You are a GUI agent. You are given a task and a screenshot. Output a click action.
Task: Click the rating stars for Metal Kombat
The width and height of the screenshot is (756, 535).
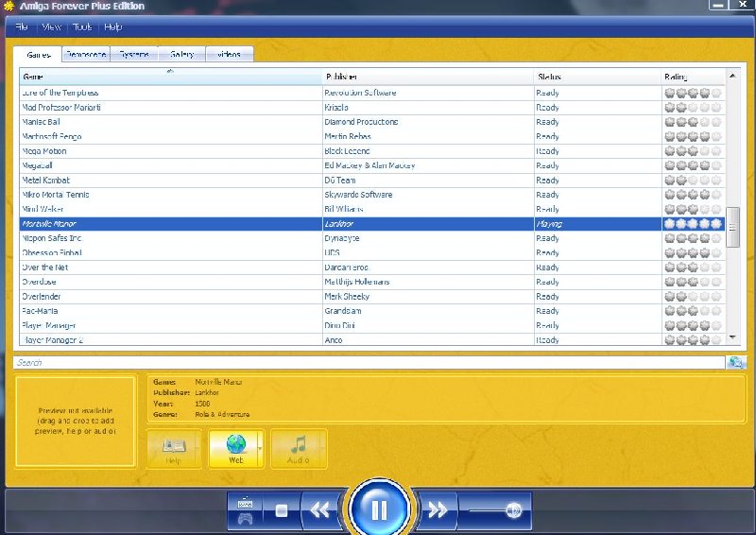693,180
